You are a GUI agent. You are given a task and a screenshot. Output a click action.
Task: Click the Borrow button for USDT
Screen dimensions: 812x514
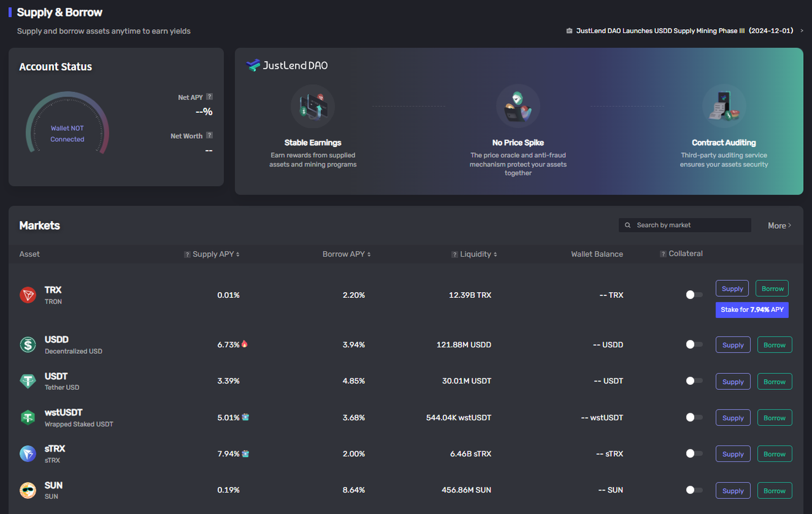[x=775, y=381]
